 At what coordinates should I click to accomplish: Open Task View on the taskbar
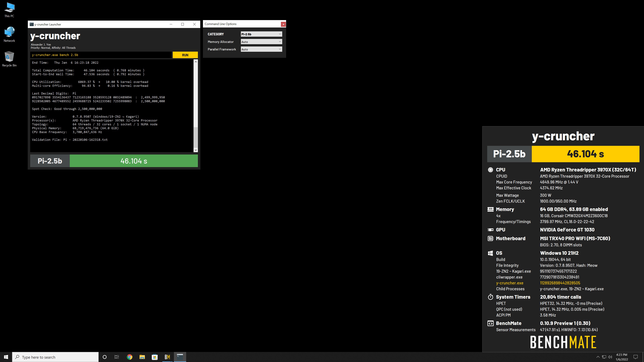(x=117, y=357)
